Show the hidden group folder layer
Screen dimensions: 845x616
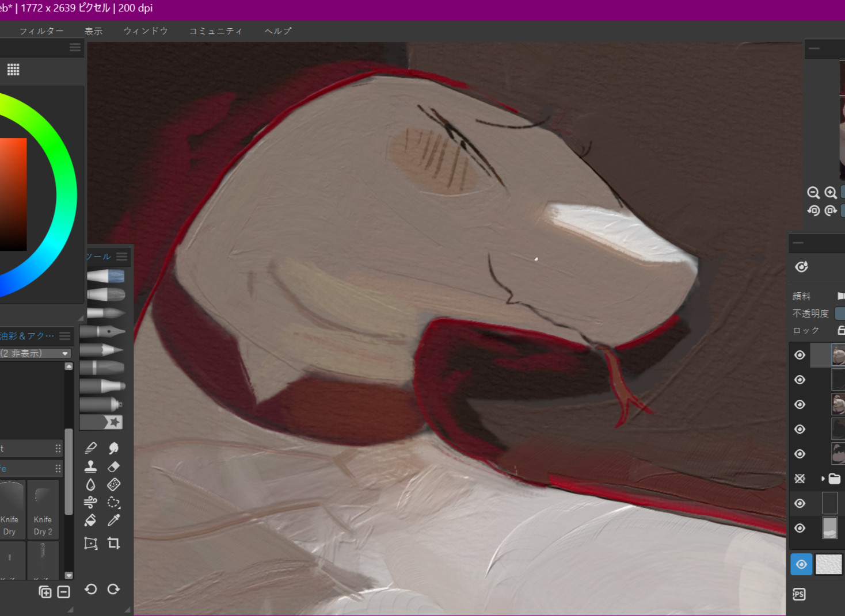(800, 479)
